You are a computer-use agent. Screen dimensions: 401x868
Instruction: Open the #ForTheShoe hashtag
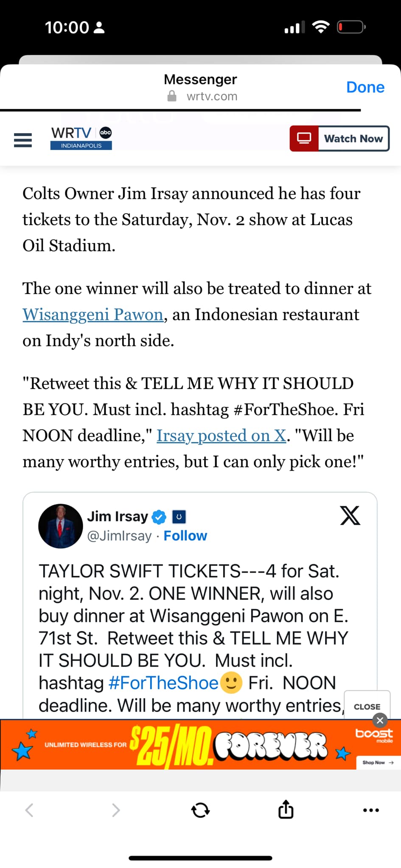(x=163, y=683)
